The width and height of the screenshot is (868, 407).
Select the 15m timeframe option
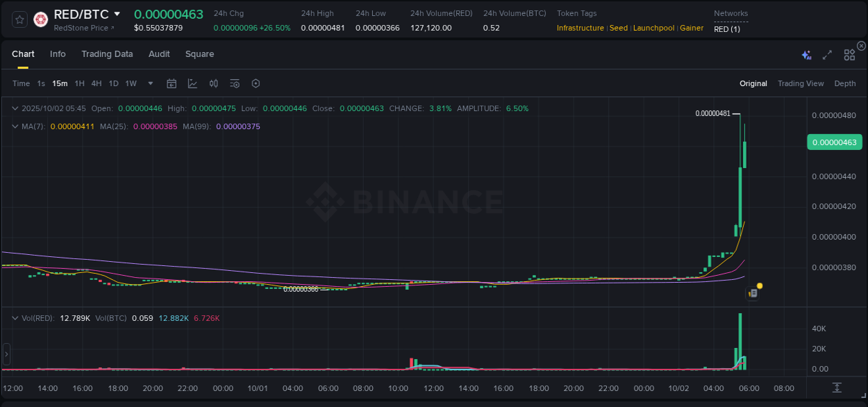(60, 83)
